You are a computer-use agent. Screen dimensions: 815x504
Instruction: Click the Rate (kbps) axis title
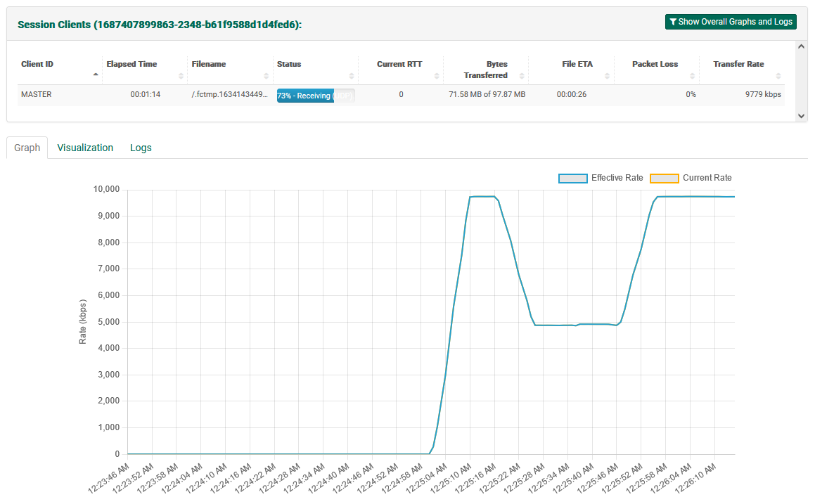(83, 322)
